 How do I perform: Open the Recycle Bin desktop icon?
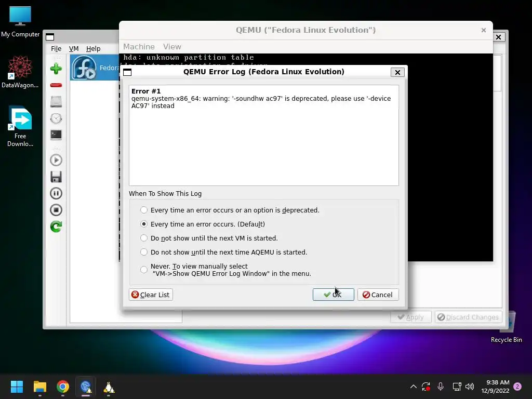click(x=506, y=327)
